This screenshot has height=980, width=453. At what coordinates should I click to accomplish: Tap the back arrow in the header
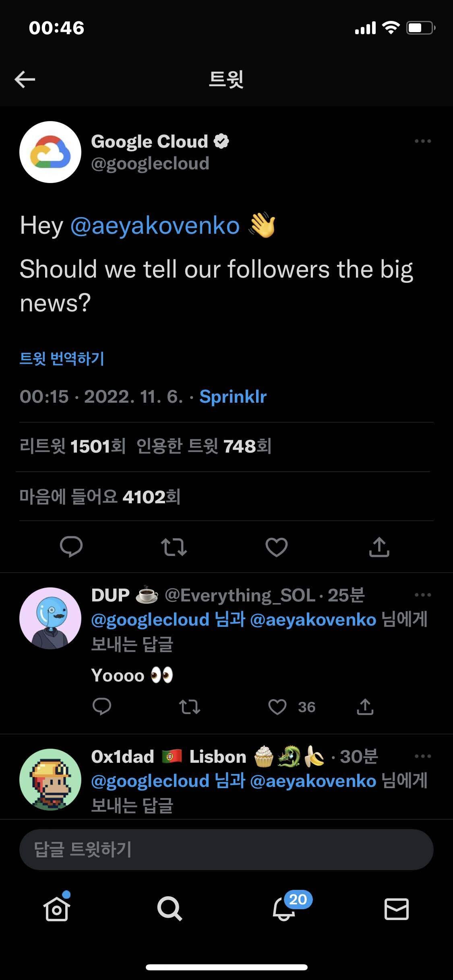point(25,79)
